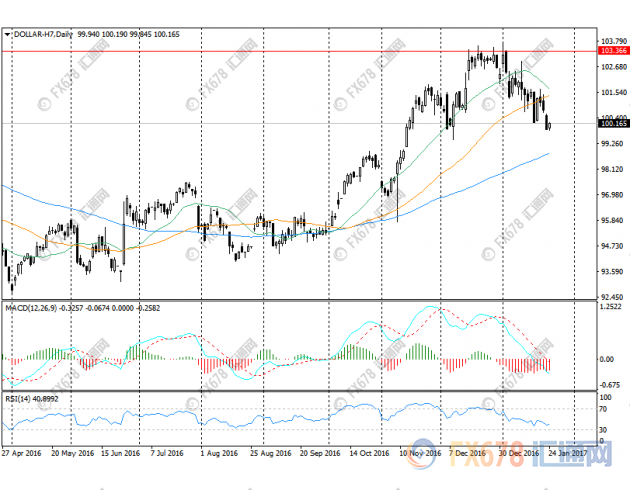Click the 95.860 price axis label

(611, 220)
